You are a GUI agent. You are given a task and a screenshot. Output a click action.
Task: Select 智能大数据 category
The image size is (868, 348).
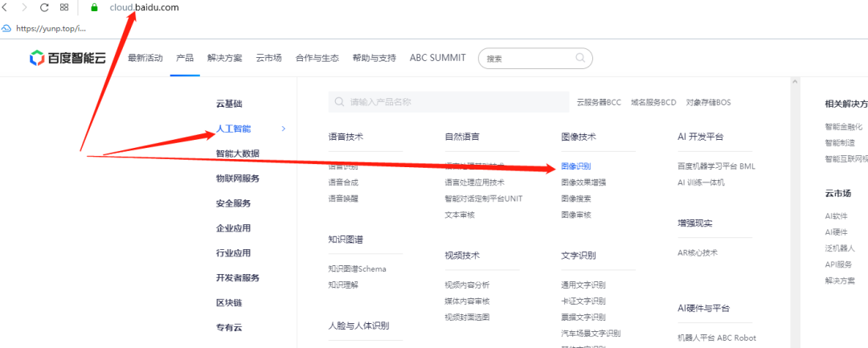pyautogui.click(x=237, y=154)
